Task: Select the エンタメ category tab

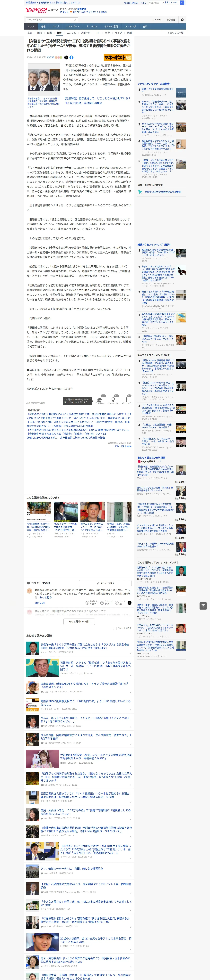Action: coord(71,33)
